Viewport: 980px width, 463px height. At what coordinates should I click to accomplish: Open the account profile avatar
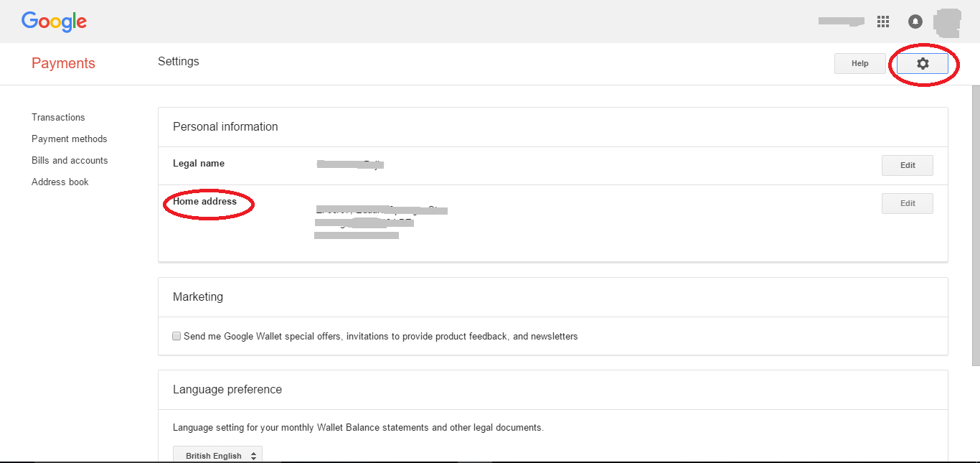click(x=947, y=22)
